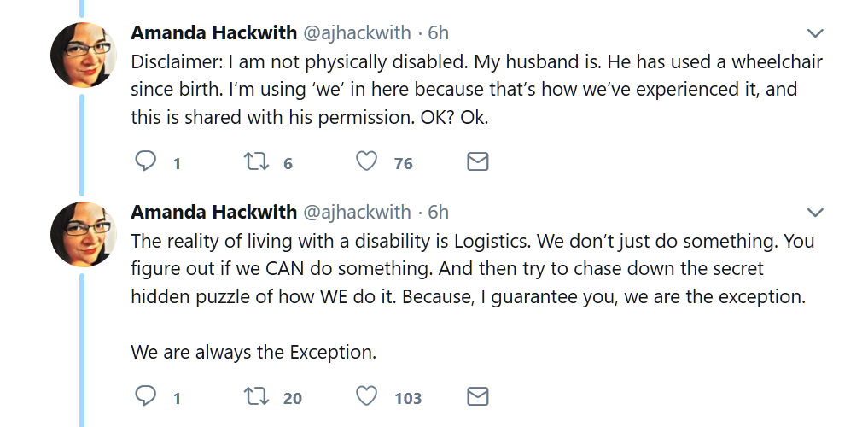Like the Logistics tweet
868x427 pixels.
366,397
